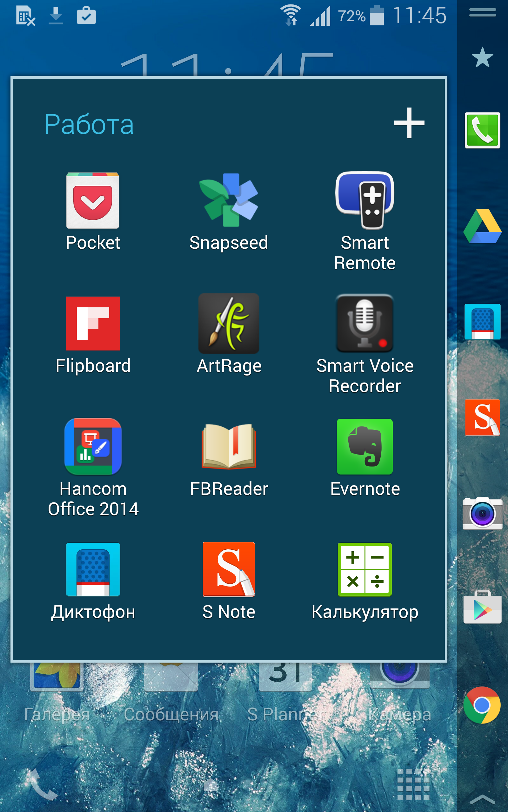Open voice recorder in side panel
The width and height of the screenshot is (508, 812).
[483, 322]
